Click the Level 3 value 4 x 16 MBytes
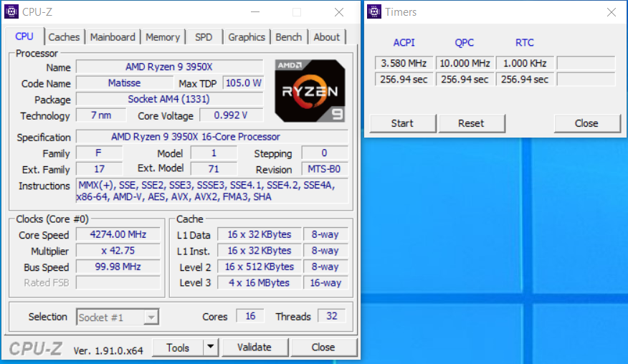 260,283
